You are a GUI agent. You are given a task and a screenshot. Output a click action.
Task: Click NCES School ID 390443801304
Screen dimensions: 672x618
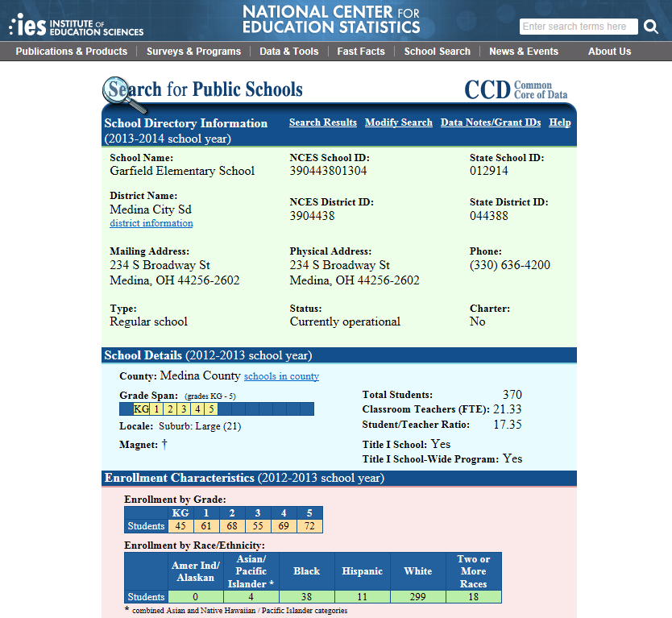pos(328,171)
